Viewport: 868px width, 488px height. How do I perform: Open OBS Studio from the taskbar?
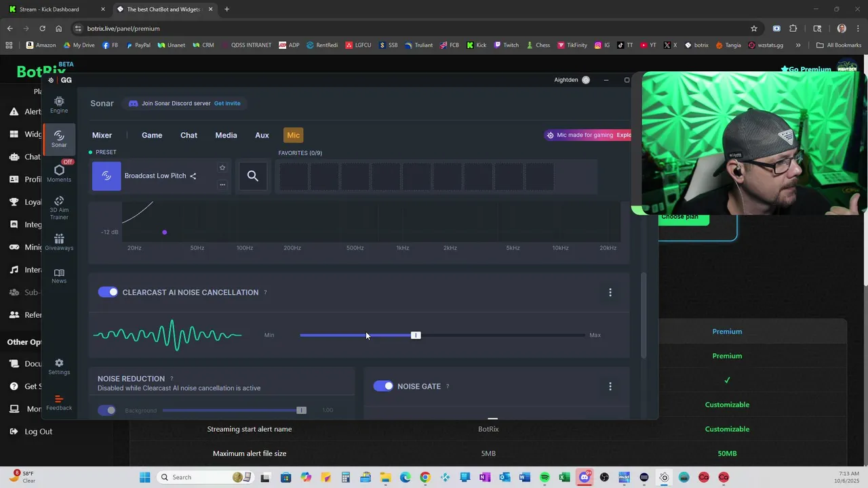tap(604, 477)
